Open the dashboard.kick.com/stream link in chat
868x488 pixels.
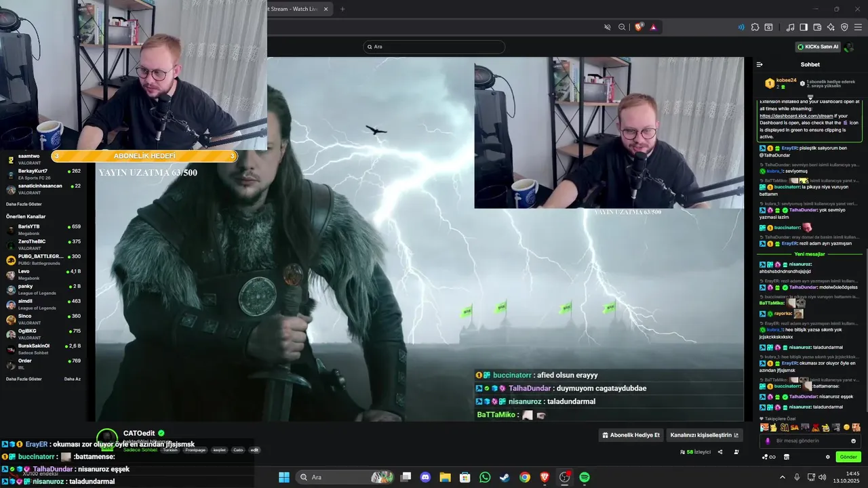(796, 116)
